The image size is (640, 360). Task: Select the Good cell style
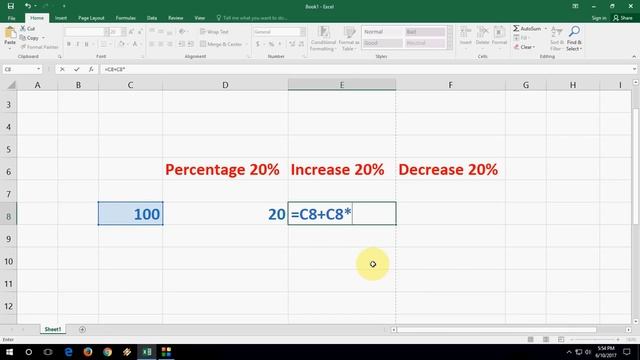[x=382, y=43]
